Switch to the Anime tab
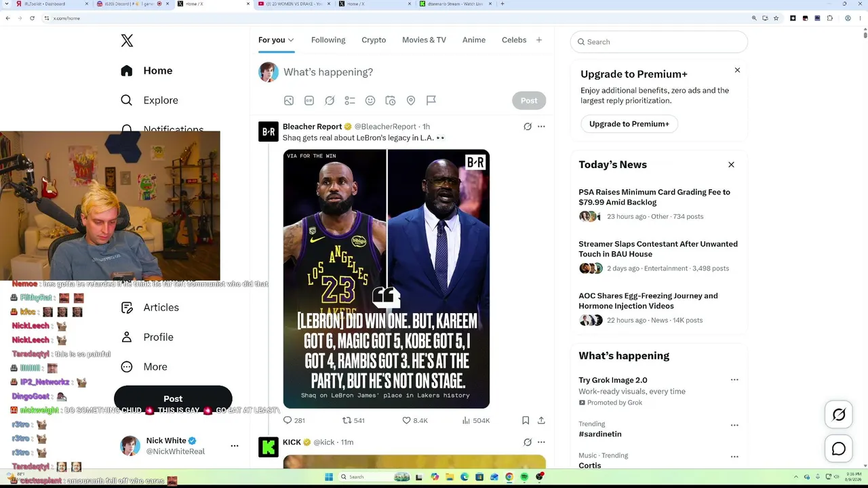Image resolution: width=868 pixels, height=488 pixels. pyautogui.click(x=474, y=40)
